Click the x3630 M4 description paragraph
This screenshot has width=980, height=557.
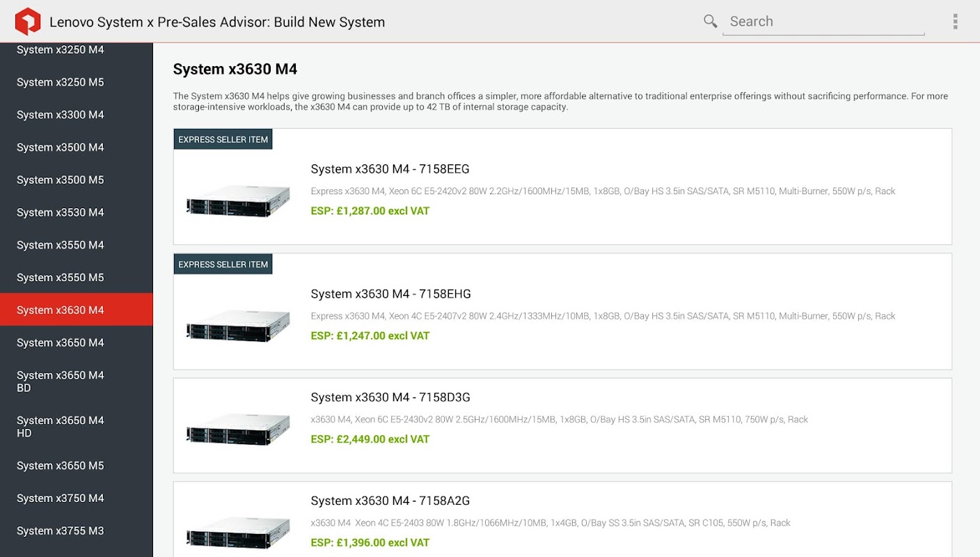(560, 102)
